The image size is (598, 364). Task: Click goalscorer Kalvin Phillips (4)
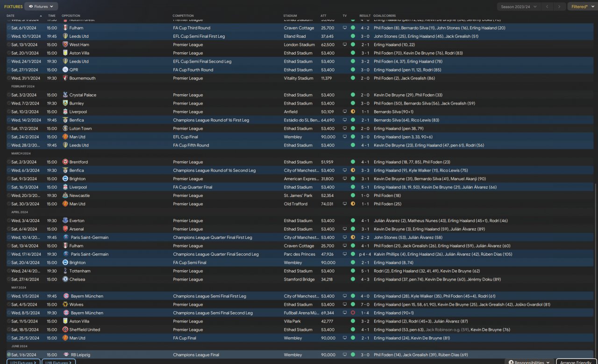click(x=391, y=254)
